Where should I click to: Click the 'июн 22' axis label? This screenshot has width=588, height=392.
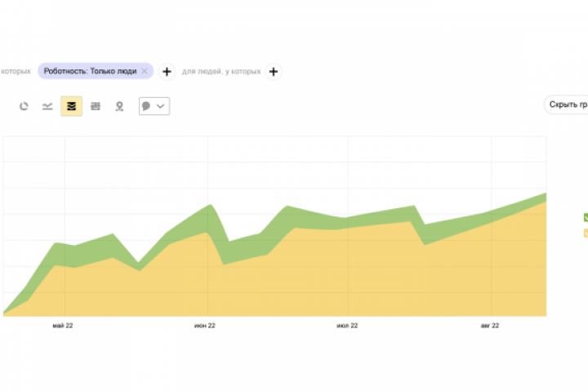[205, 326]
